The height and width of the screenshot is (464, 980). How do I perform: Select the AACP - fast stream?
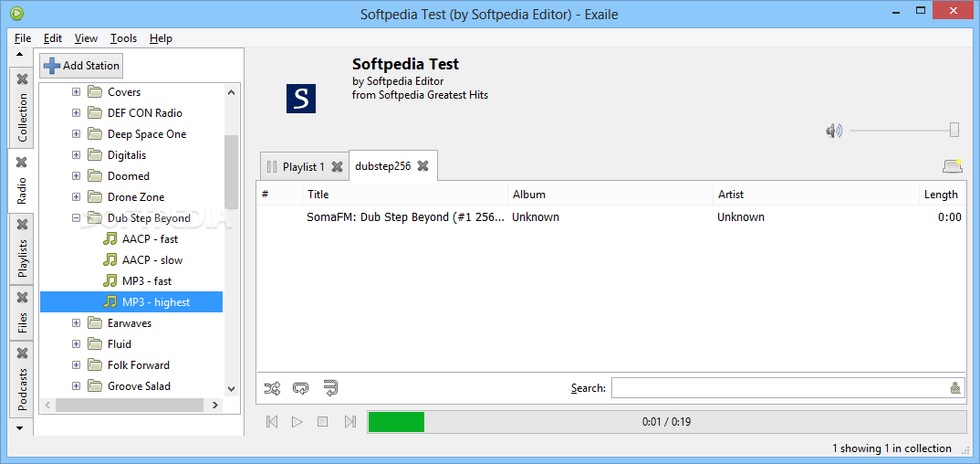pos(150,239)
